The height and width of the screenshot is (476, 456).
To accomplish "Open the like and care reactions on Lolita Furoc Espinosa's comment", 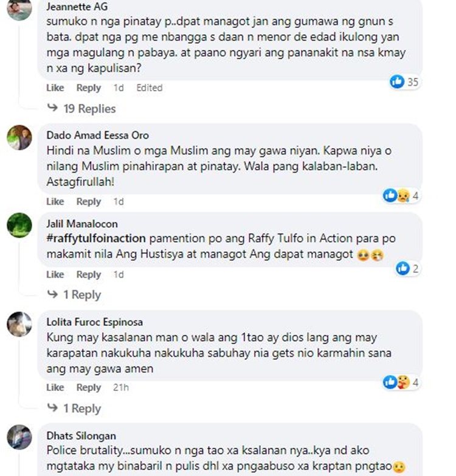I will click(401, 382).
